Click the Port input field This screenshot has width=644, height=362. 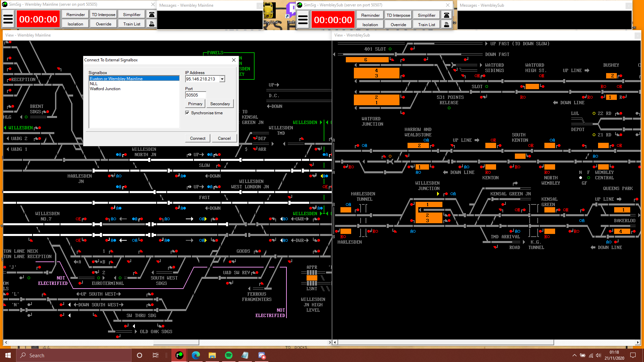[x=196, y=95]
